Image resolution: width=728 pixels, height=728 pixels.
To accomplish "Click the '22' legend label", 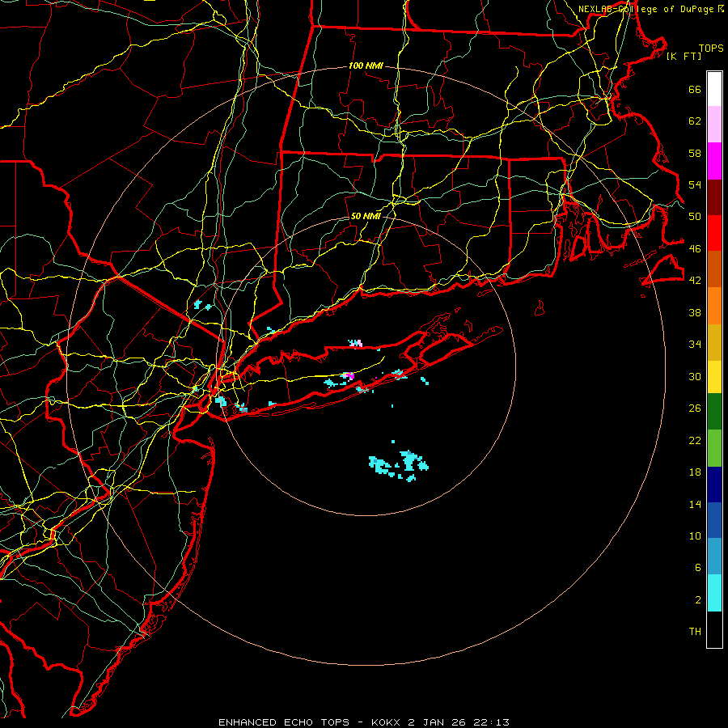I will [695, 440].
